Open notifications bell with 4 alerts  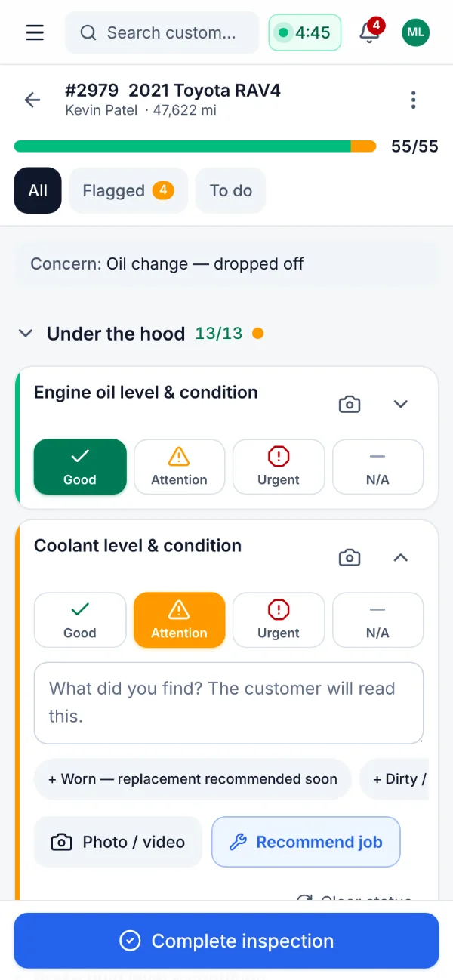point(369,32)
